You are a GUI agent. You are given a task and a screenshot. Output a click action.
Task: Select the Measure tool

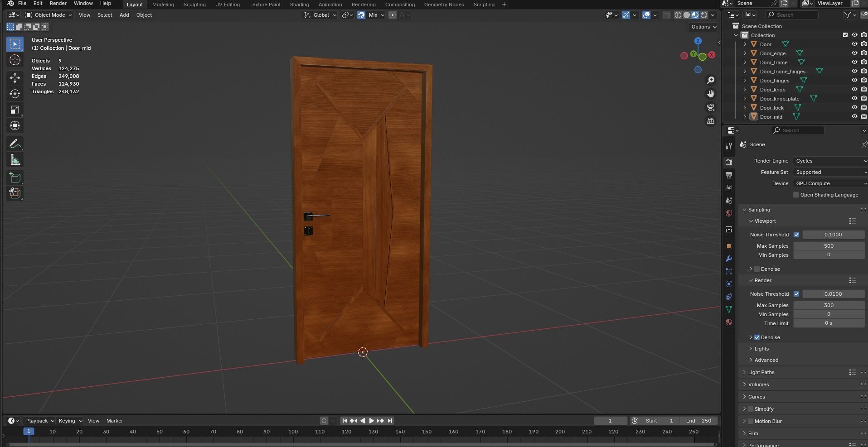coord(15,160)
